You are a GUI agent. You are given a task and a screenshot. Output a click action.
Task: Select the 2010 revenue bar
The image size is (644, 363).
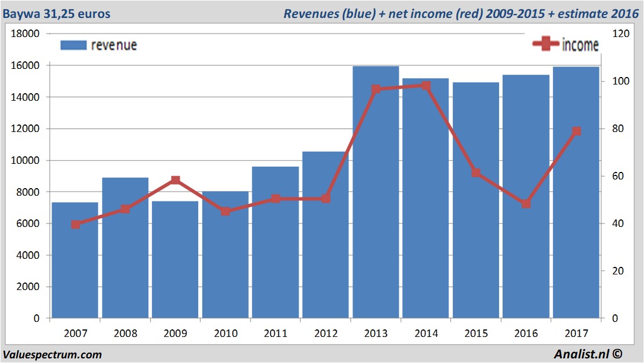(225, 254)
